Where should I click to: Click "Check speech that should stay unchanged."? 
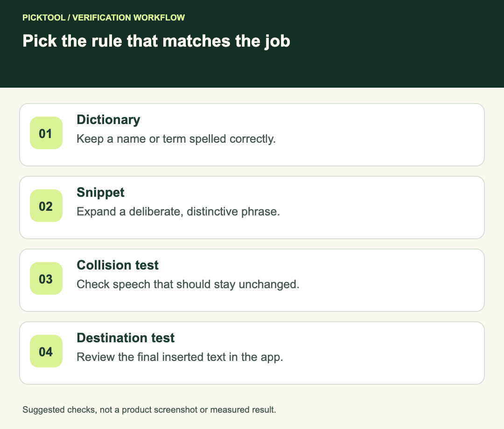tap(188, 284)
